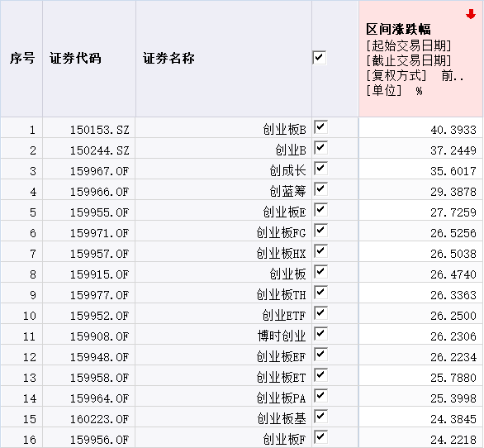The height and width of the screenshot is (448, 484).
Task: Set the [起始交易日期] parameter
Action: point(409,45)
